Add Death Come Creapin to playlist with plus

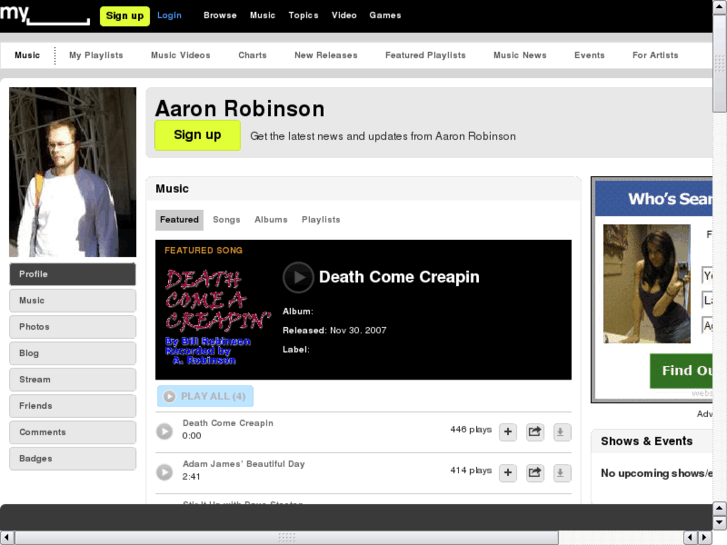click(508, 432)
